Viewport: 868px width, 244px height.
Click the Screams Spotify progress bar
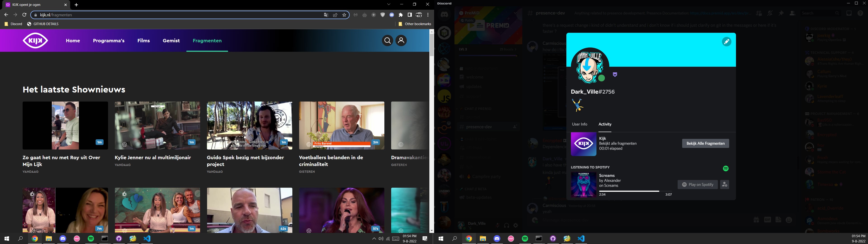pos(636,191)
